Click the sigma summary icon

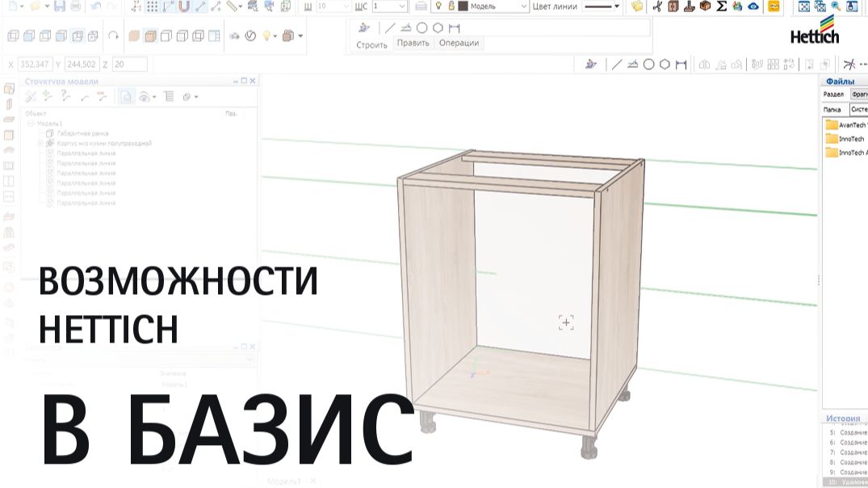click(721, 6)
